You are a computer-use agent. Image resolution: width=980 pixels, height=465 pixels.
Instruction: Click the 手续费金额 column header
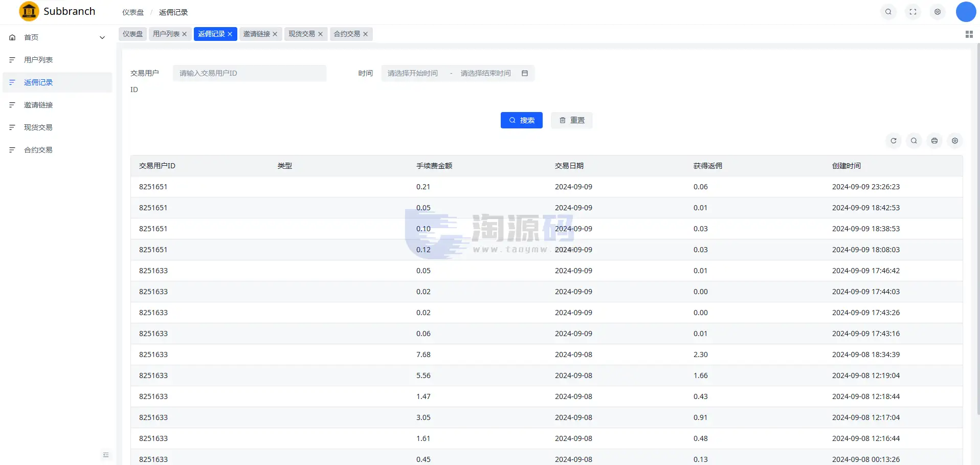[434, 166]
